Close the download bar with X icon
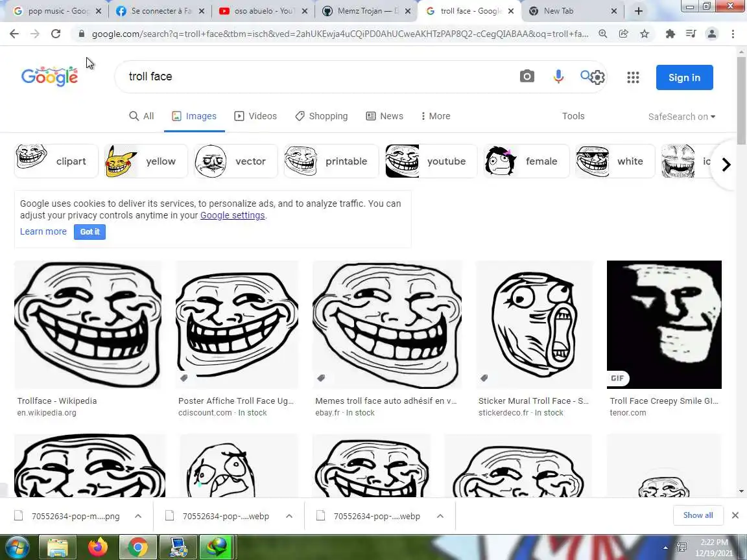The width and height of the screenshot is (747, 560). pos(735,515)
